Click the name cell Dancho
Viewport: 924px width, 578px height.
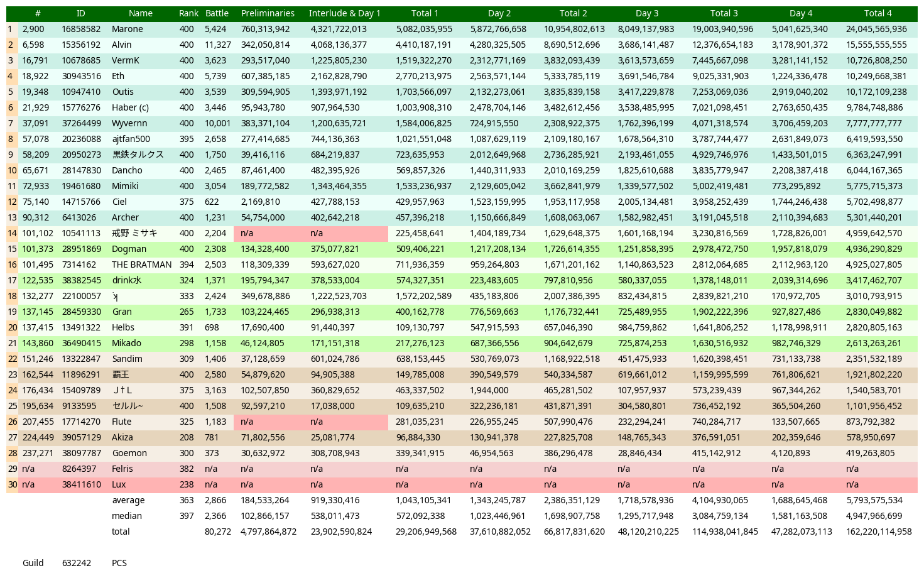click(x=128, y=170)
